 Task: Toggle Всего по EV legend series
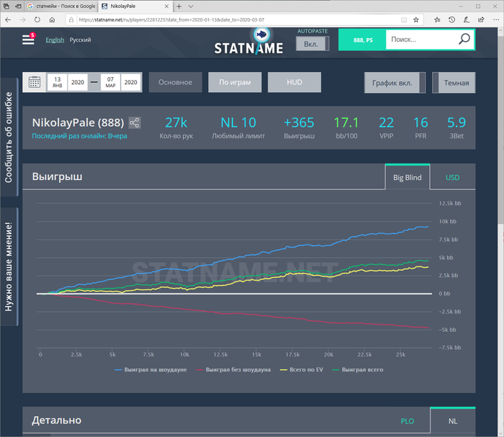click(302, 370)
